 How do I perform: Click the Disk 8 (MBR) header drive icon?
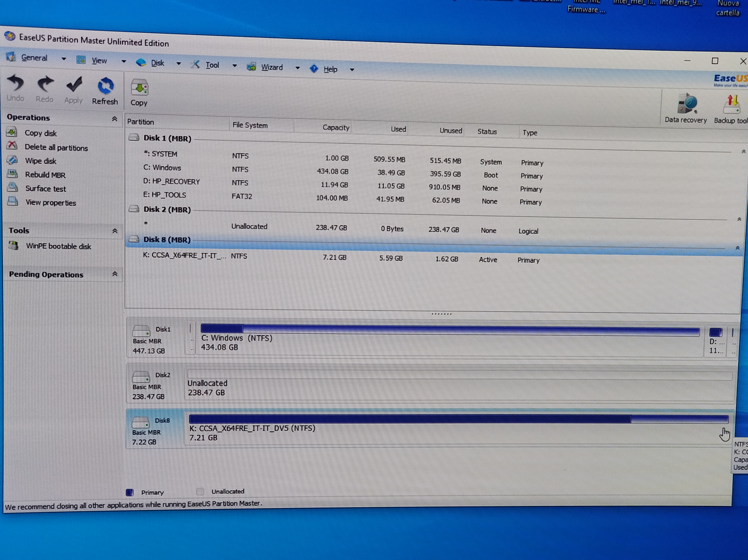134,239
